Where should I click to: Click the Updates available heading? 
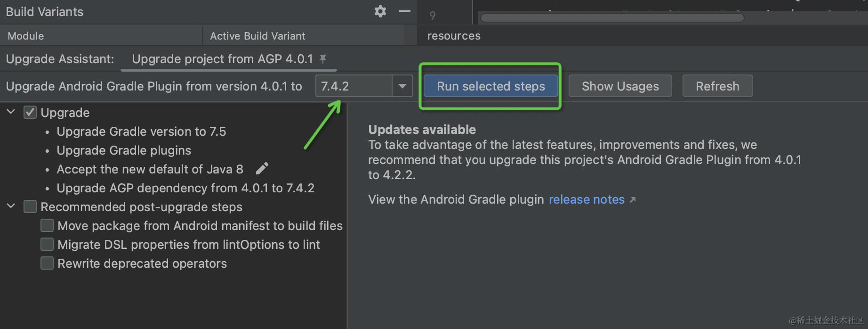pyautogui.click(x=422, y=130)
